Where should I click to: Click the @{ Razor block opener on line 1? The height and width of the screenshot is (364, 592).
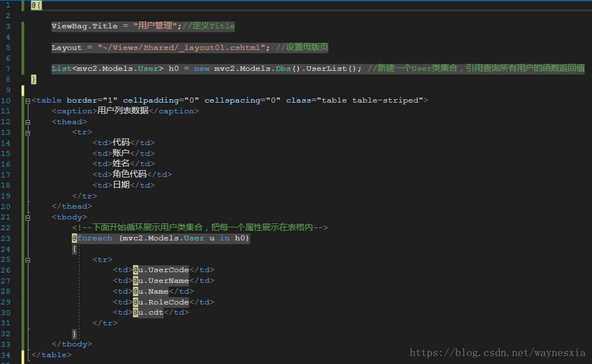(36, 5)
